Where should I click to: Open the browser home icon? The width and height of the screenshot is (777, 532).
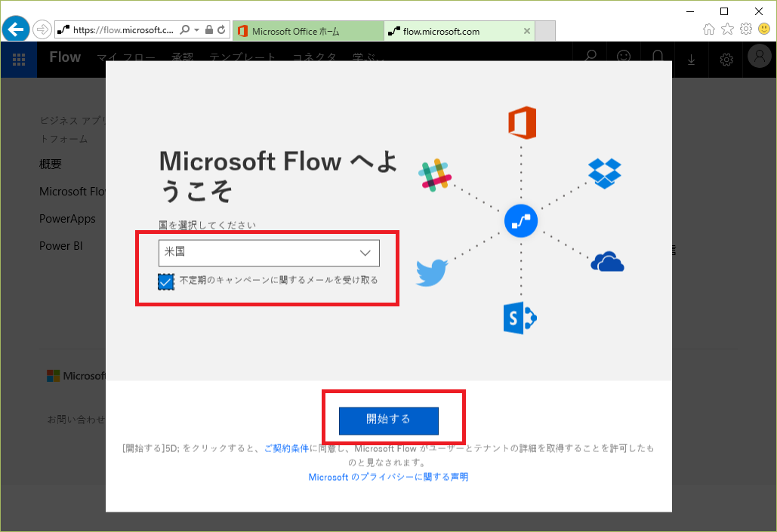[709, 29]
